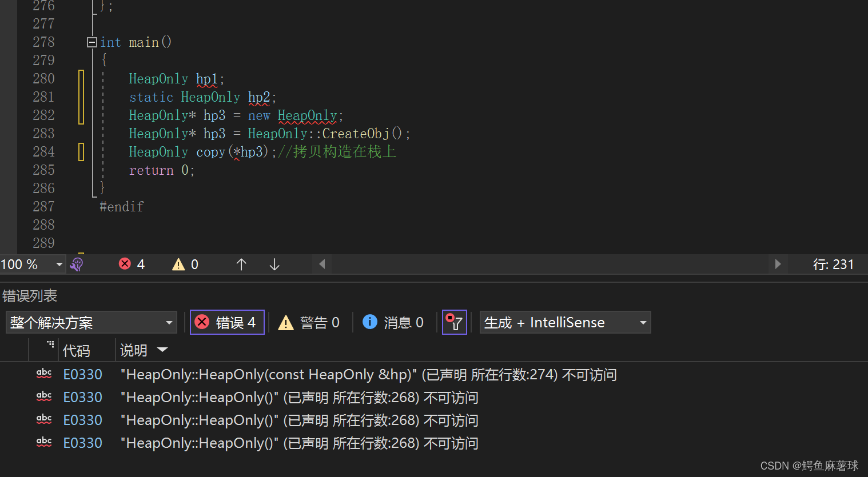The image size is (868, 477).
Task: Toggle the 消息 0 messages filter
Action: tap(393, 323)
